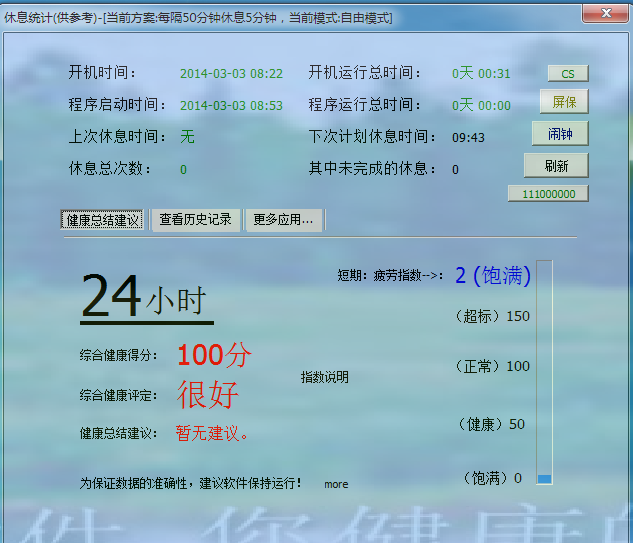
Task: Open the 闹钟 alarm clock button
Action: click(560, 134)
